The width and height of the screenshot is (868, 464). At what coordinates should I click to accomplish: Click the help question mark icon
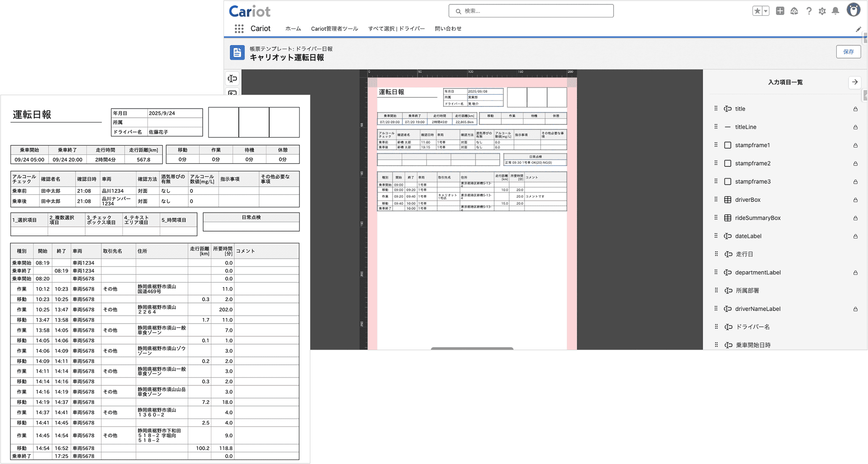coord(809,11)
